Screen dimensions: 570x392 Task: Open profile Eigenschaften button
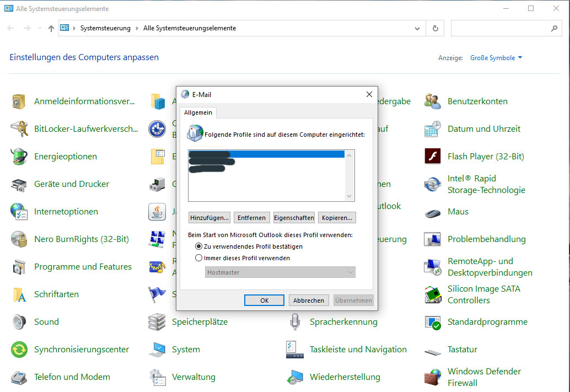pyautogui.click(x=294, y=218)
